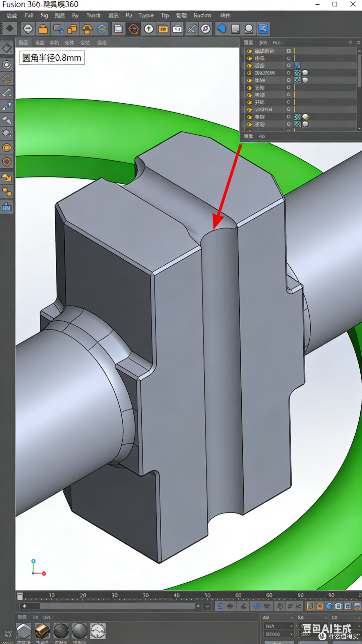362x644 pixels.
Task: Open the By menu
Action: click(x=75, y=15)
